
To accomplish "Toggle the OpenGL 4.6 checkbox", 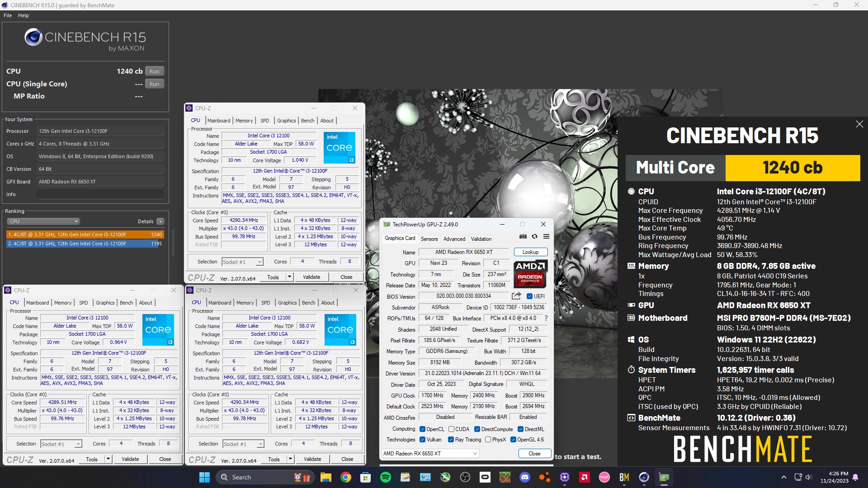I will (513, 440).
